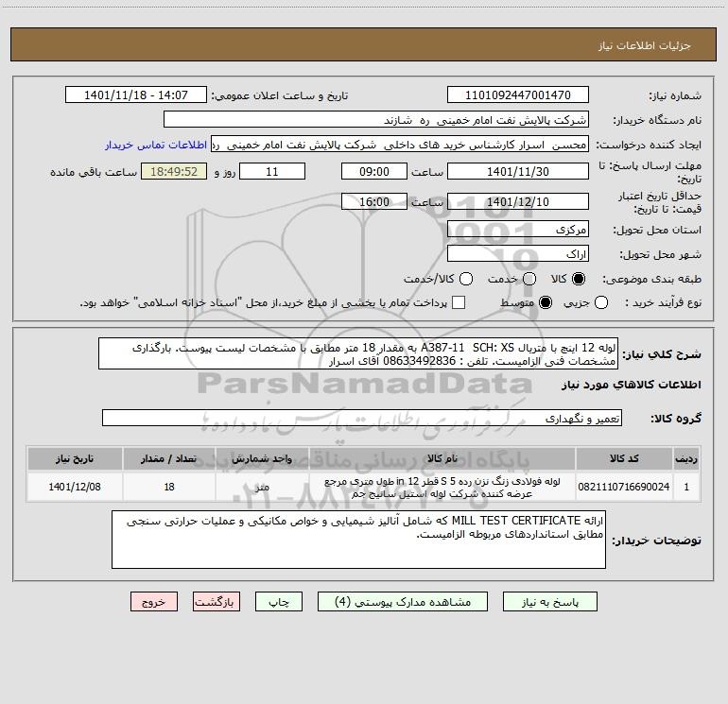
Task: Click the page title جزئیات اطلاعات نیاز
Action: click(645, 45)
